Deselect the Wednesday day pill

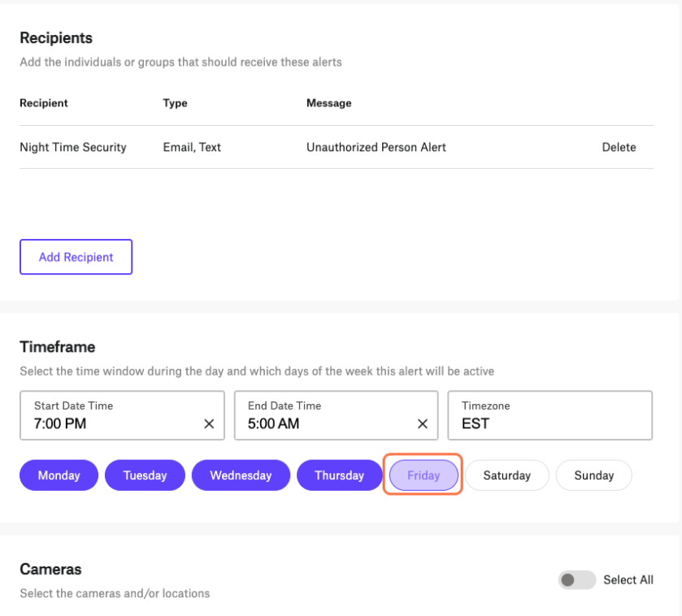tap(241, 475)
